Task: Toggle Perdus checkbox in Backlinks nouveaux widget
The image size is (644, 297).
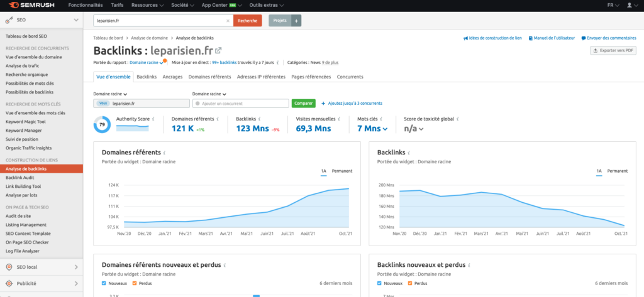Action: (x=410, y=283)
